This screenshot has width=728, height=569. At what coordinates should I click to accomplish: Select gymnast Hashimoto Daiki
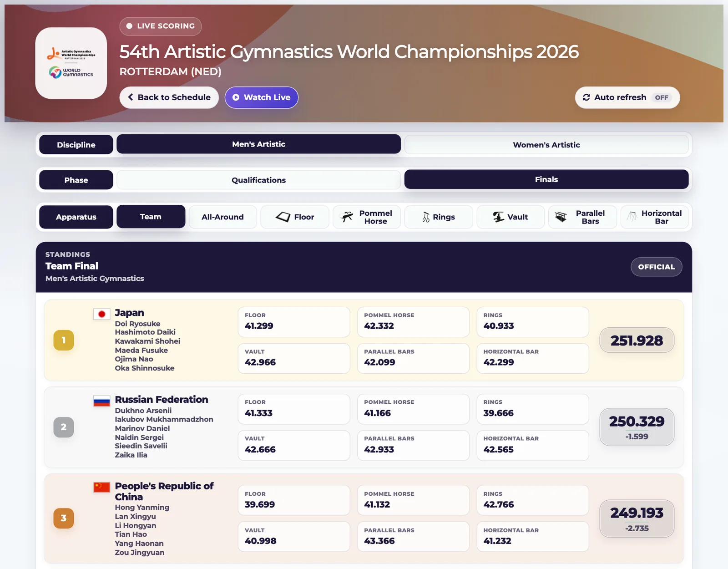pos(145,332)
